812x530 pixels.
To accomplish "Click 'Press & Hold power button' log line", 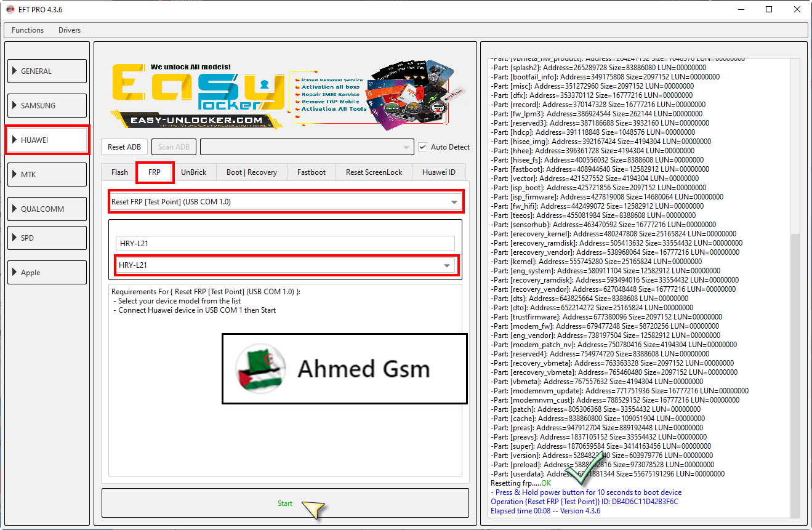I will pyautogui.click(x=586, y=492).
